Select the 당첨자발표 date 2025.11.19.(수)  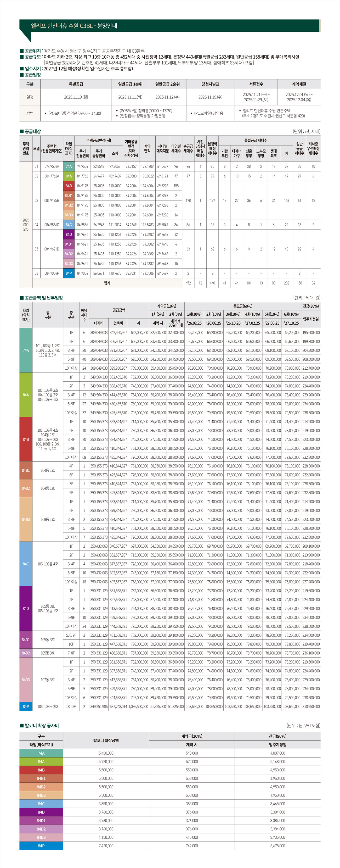(210, 97)
